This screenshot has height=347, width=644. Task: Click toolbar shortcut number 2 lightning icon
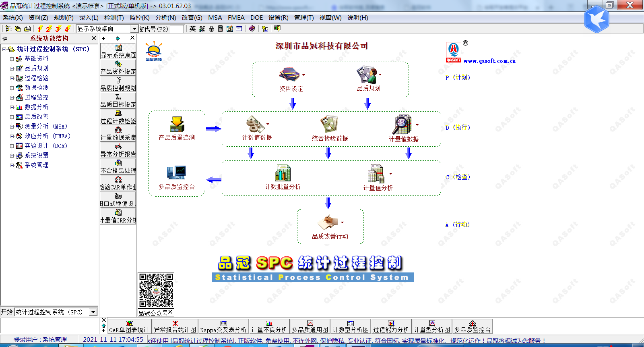click(49, 29)
